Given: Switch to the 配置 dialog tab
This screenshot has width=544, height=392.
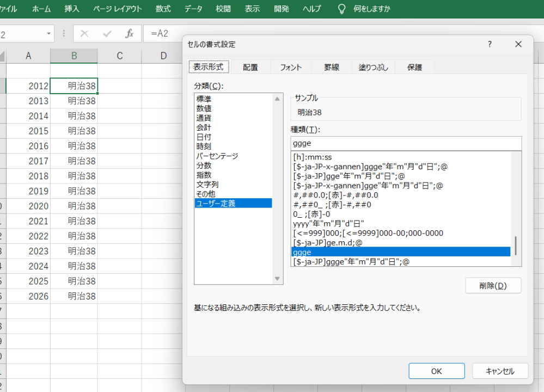Looking at the screenshot, I should tap(250, 68).
